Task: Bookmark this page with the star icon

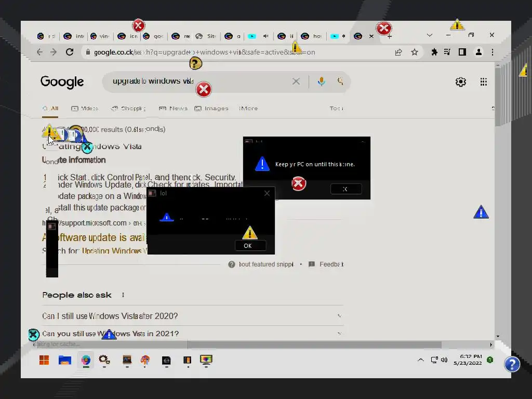Action: click(x=414, y=52)
